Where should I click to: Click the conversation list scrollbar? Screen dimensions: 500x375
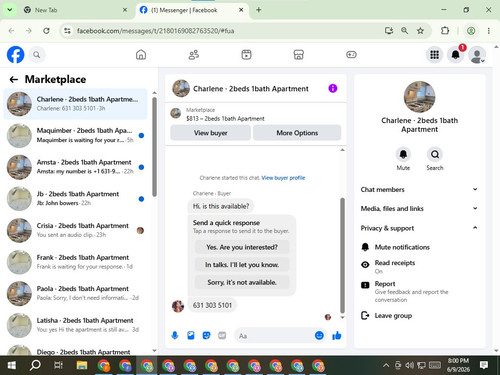point(154,147)
